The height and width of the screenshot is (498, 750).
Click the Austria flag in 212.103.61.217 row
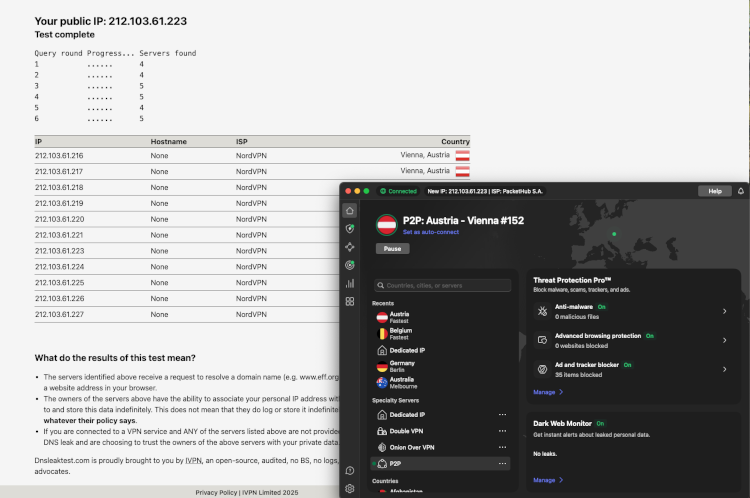(463, 171)
